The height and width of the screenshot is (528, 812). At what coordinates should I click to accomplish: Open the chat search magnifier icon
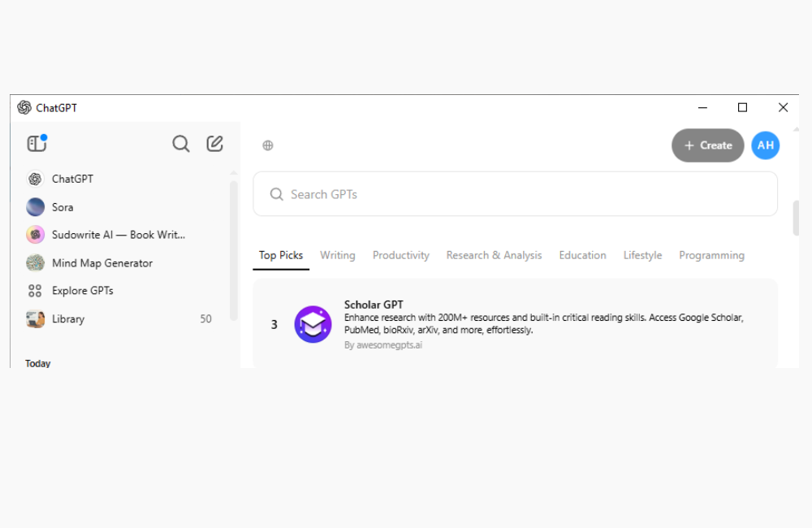181,144
